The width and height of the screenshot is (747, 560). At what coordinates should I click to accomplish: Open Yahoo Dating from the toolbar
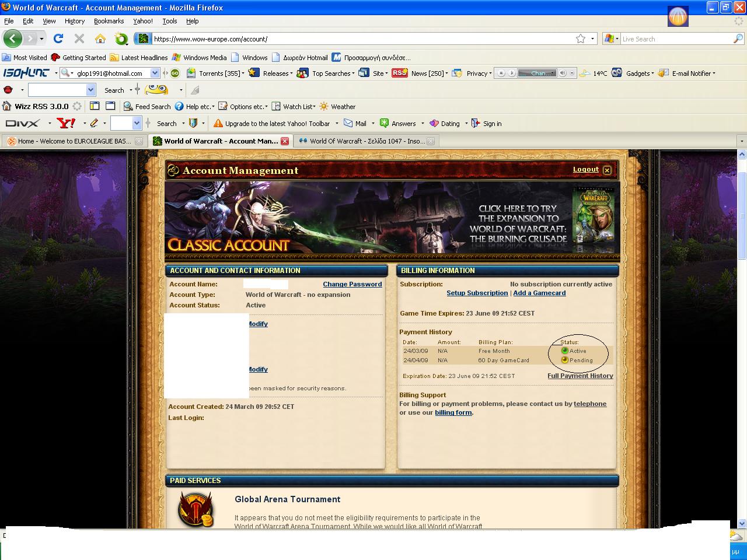[444, 123]
